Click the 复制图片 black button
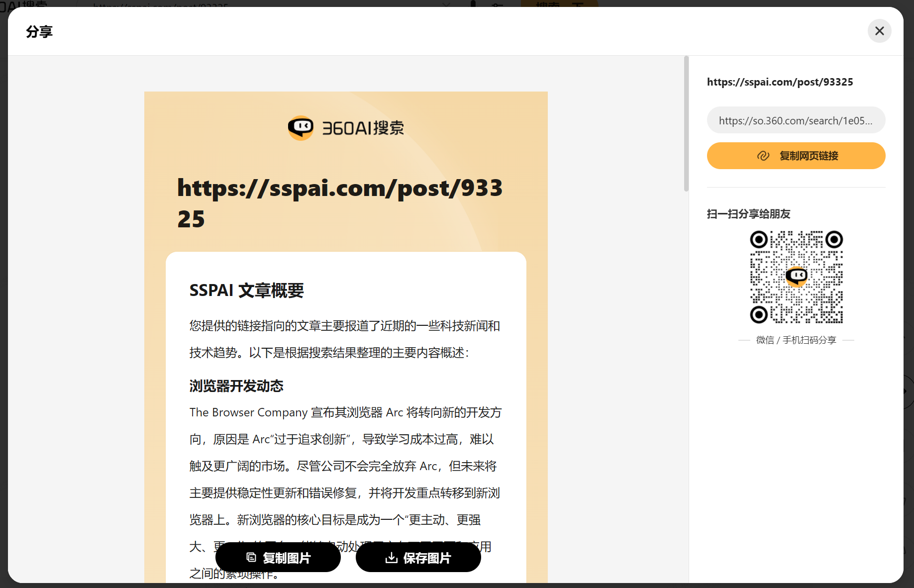The image size is (914, 588). click(x=278, y=558)
